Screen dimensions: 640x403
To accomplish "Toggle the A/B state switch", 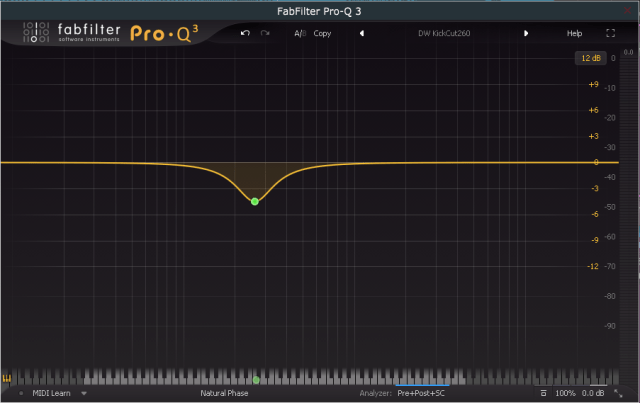I will (299, 33).
